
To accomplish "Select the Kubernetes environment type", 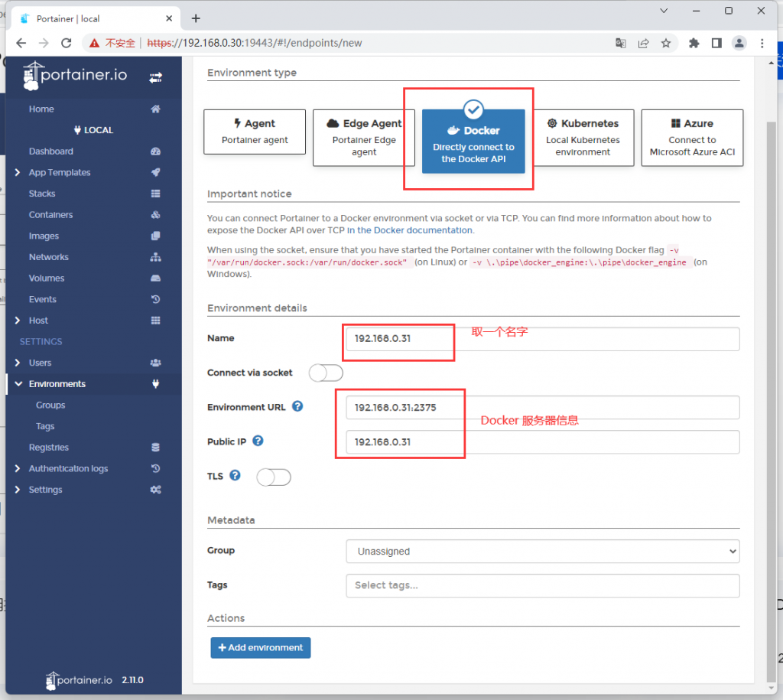I will tap(583, 138).
